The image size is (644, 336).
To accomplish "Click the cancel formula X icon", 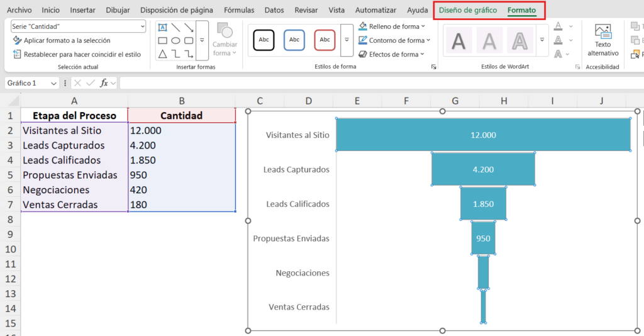I will [x=77, y=83].
